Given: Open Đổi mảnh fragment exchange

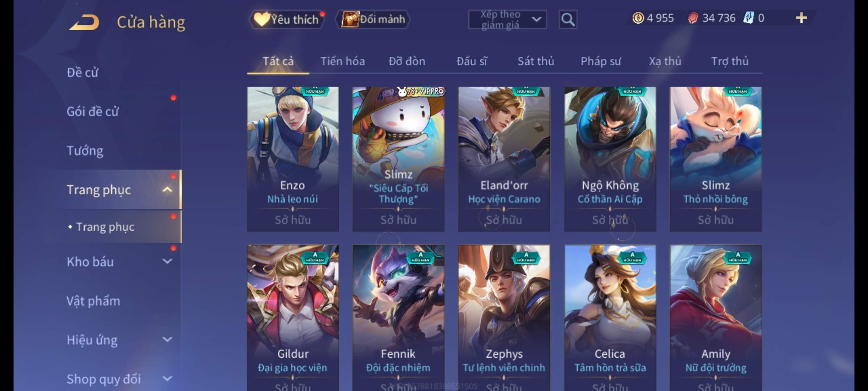Looking at the screenshot, I should (373, 19).
